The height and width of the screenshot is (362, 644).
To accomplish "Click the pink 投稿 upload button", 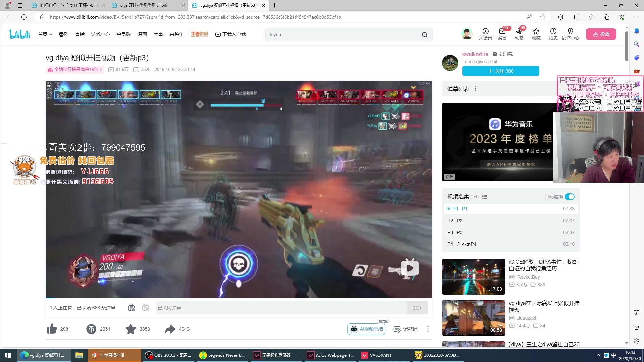I will pos(601,34).
